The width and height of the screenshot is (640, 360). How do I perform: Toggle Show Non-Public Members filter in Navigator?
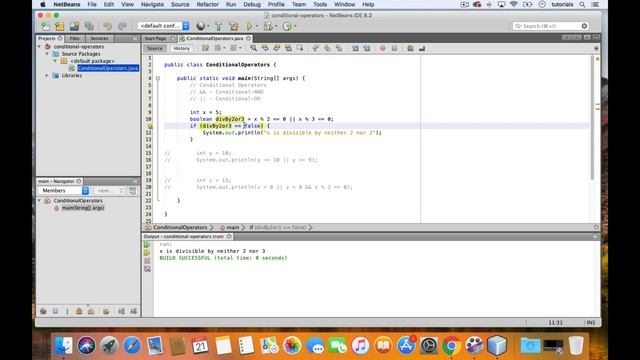pyautogui.click(x=79, y=311)
